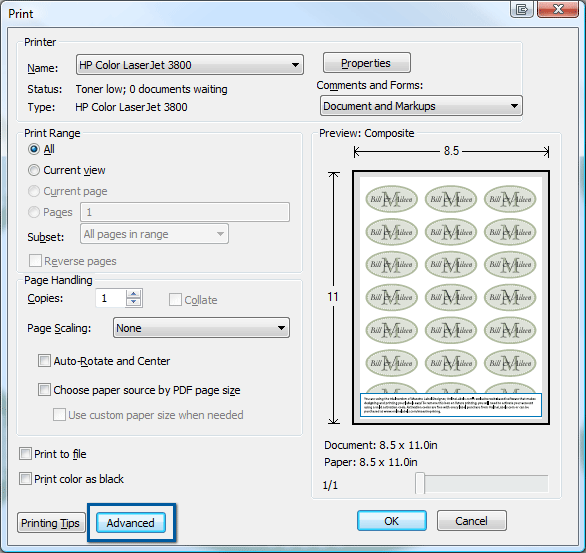Image resolution: width=586 pixels, height=553 pixels.
Task: Cancel the Print dialog
Action: pos(472,520)
